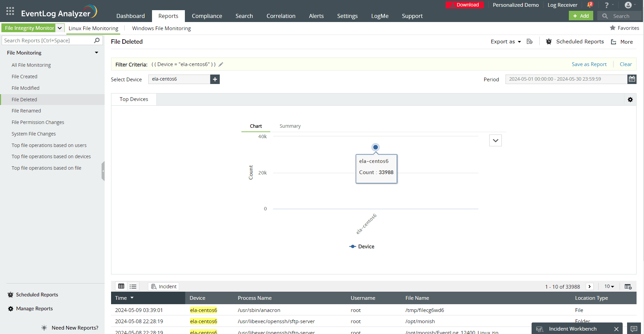Open the apps grid launcher icon
The image size is (644, 334).
coord(10,11)
